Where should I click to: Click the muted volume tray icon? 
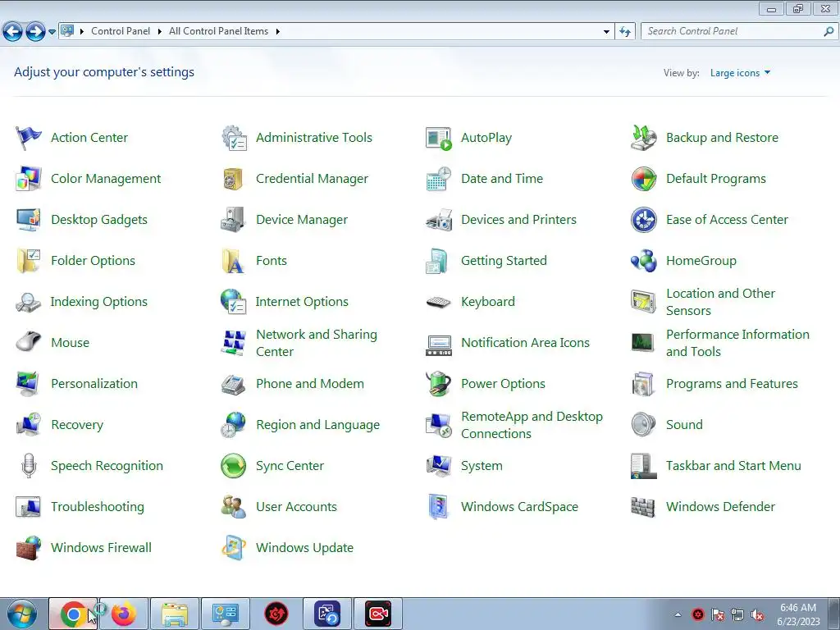click(x=757, y=614)
